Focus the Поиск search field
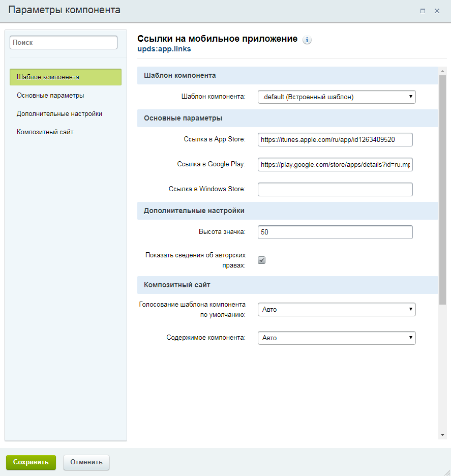Image resolution: width=451 pixels, height=476 pixels. (x=64, y=43)
